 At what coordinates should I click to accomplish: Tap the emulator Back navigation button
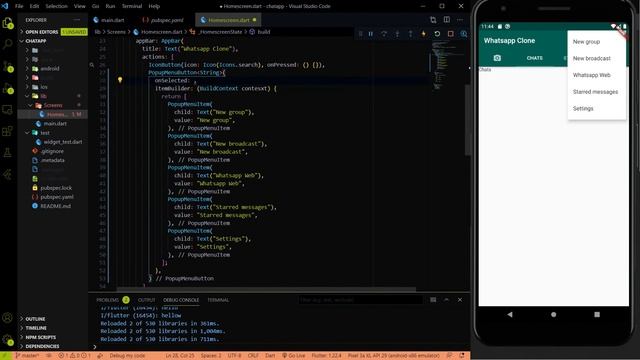(510, 314)
